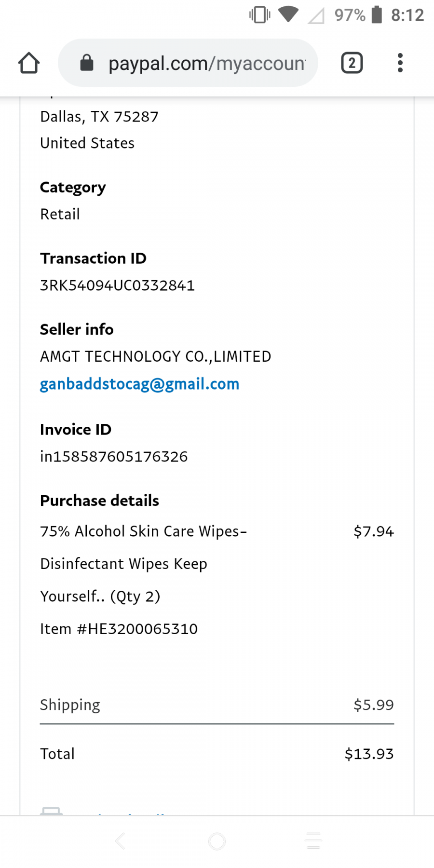434x868 pixels.
Task: Tap the item number #HE3200065310
Action: (119, 629)
